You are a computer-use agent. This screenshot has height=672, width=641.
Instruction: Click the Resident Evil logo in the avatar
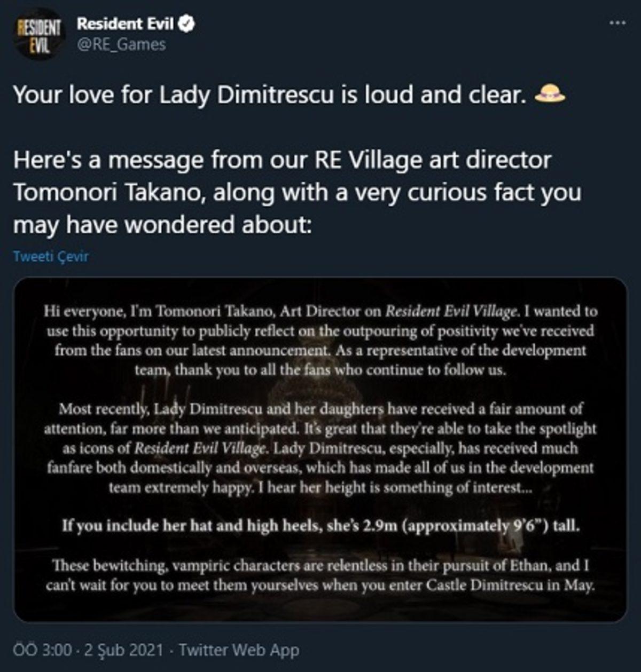click(37, 32)
